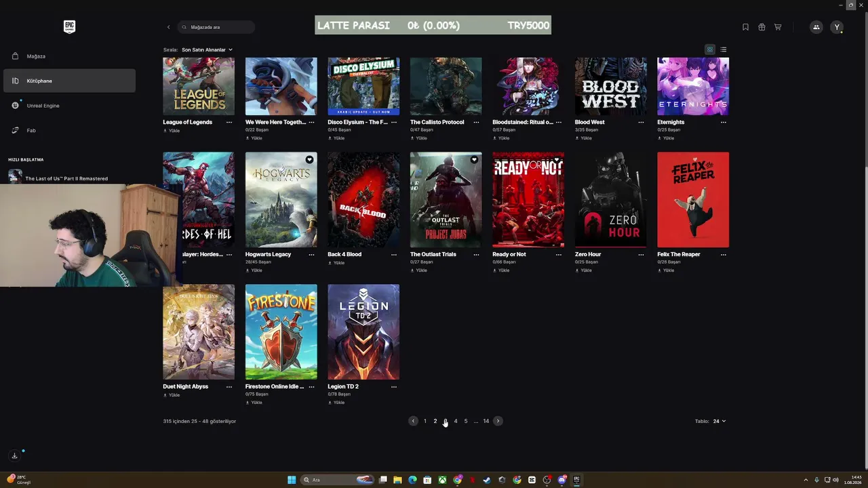This screenshot has height=488, width=868.
Task: Toggle favorite heart on The Outlast Trials
Action: coord(474,160)
